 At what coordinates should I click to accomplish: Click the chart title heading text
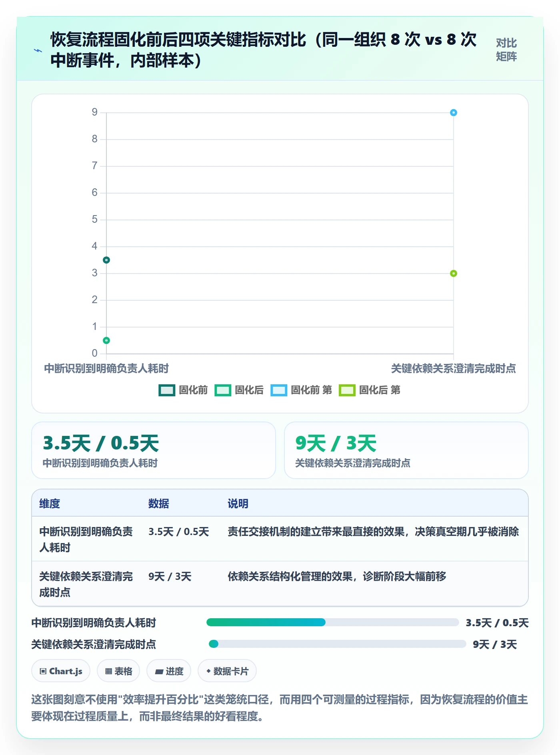click(x=264, y=50)
